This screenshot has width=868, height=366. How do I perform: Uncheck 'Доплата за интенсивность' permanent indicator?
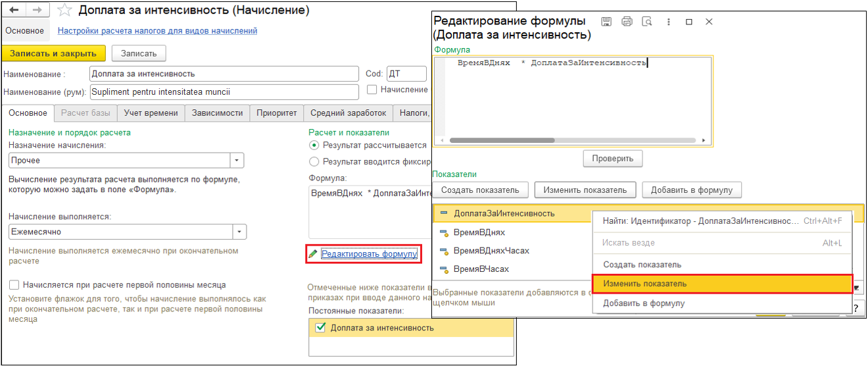pos(320,328)
